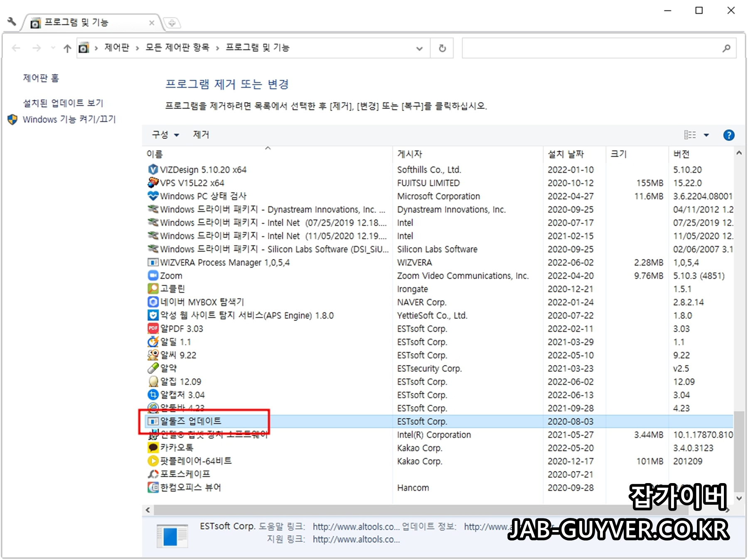Viewport: 748px width, 560px height.
Task: Click the help link http://www.altools.co... in details
Action: [356, 526]
